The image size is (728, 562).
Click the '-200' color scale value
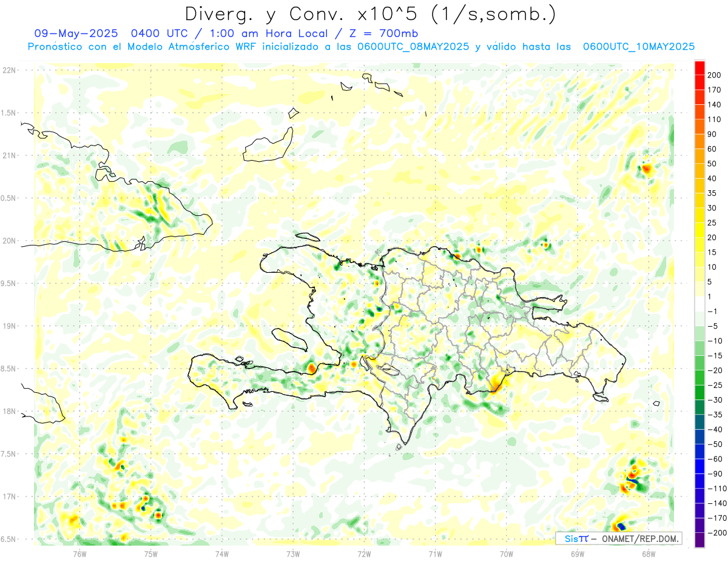(717, 533)
